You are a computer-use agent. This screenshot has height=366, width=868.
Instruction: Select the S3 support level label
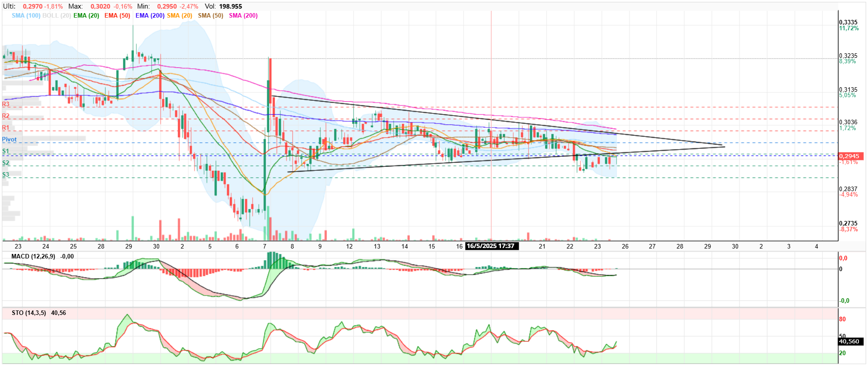pyautogui.click(x=6, y=175)
